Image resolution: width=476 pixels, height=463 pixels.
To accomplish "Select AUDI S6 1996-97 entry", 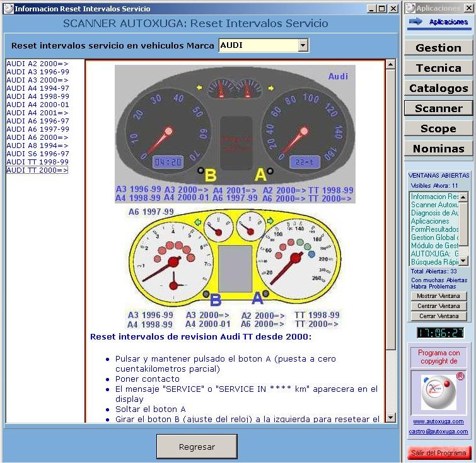I will pyautogui.click(x=38, y=154).
